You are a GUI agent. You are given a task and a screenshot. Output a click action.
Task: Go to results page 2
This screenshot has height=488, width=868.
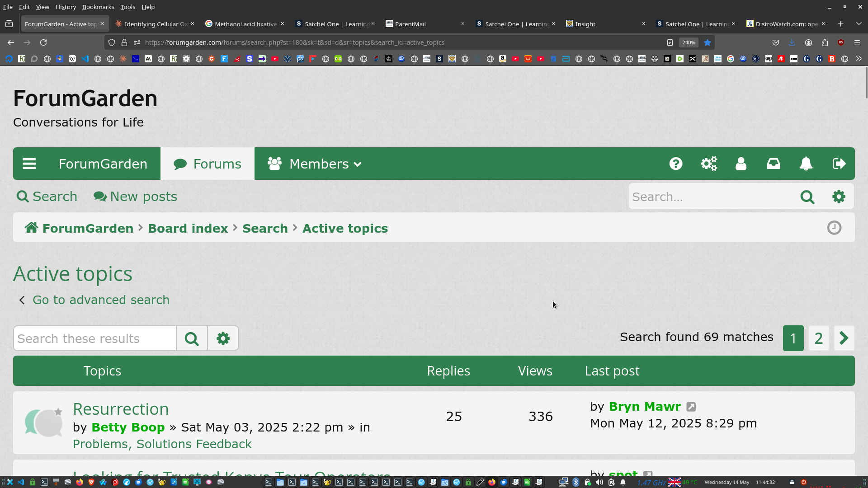[x=819, y=338]
